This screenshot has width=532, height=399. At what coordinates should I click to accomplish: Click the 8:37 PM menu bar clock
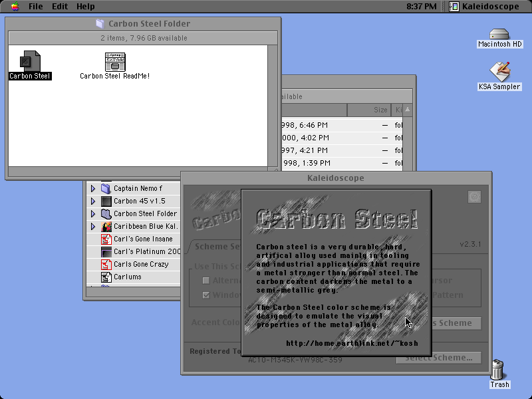(x=422, y=7)
